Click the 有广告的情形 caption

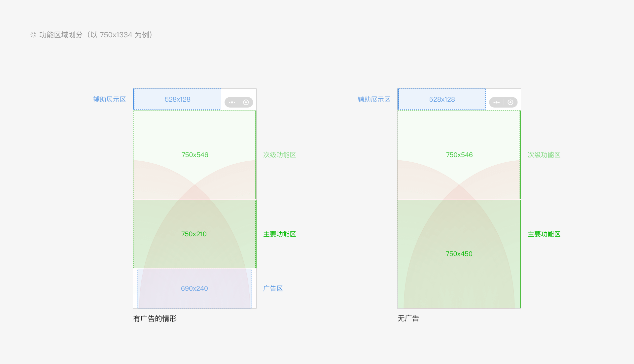(x=155, y=318)
